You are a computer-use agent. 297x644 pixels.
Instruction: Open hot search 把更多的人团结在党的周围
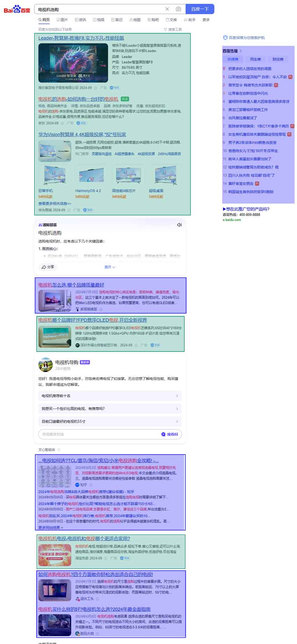(x=250, y=69)
